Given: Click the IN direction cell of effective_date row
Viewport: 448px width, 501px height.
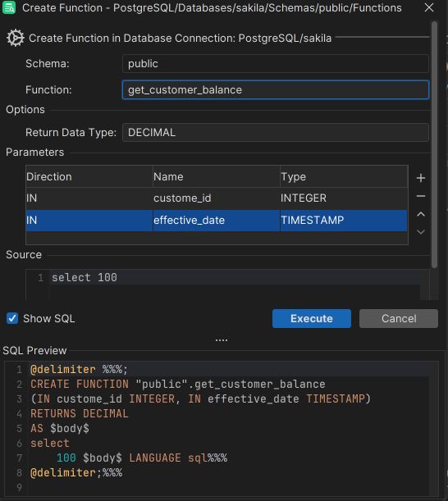Looking at the screenshot, I should (x=89, y=220).
